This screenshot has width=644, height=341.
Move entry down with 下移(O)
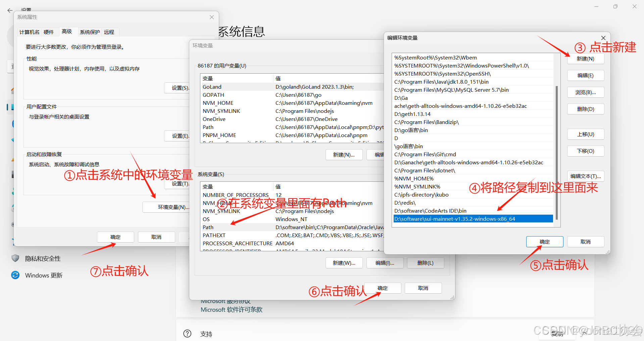(585, 151)
